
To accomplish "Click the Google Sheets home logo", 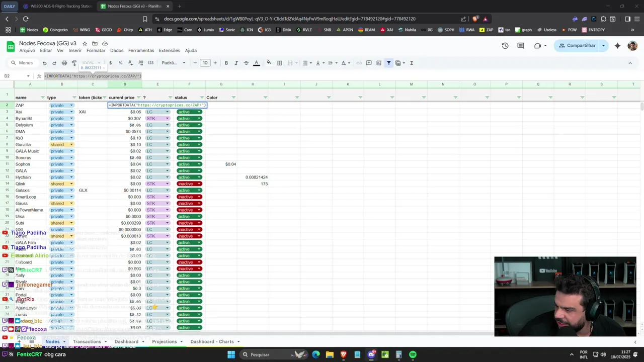I will (x=11, y=47).
